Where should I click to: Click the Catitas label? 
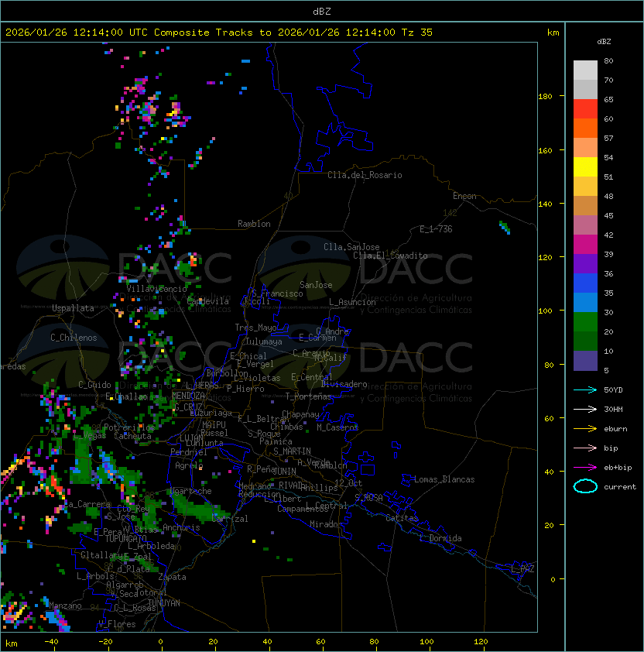tap(402, 518)
